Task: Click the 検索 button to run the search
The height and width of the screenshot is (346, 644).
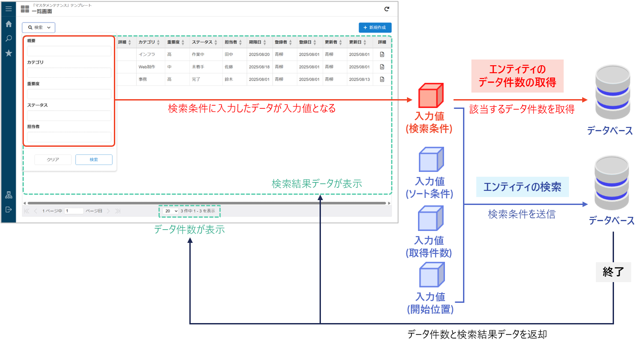Action: [94, 160]
